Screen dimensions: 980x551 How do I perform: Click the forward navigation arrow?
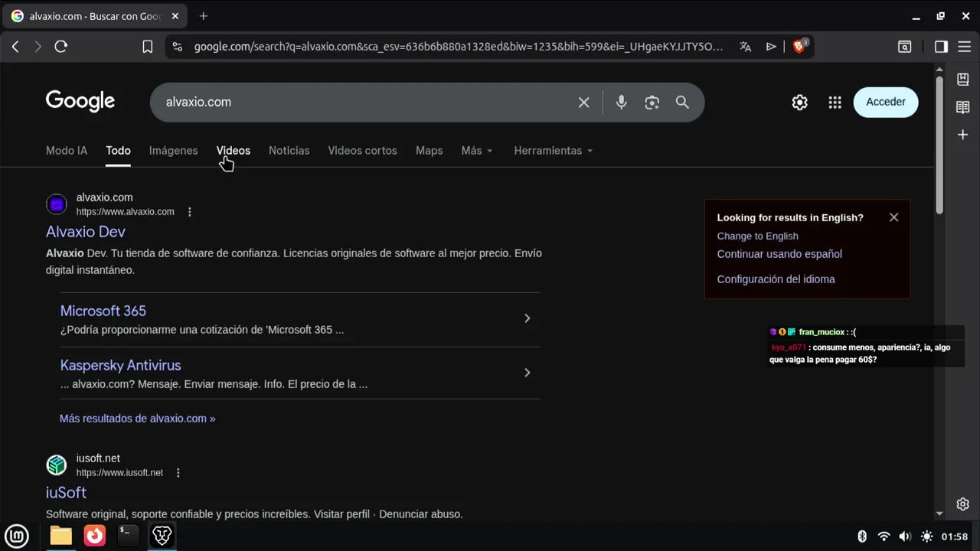click(38, 47)
